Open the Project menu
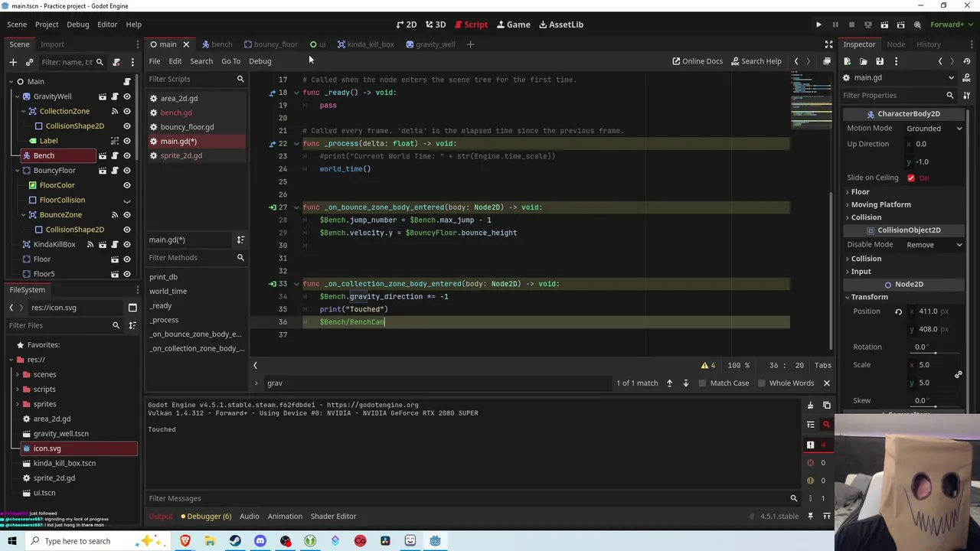 coord(46,24)
